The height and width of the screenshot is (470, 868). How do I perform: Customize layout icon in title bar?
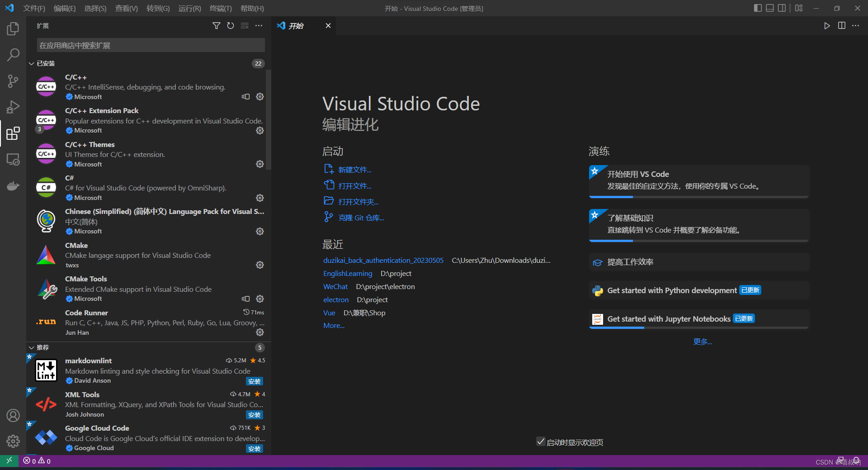point(799,8)
